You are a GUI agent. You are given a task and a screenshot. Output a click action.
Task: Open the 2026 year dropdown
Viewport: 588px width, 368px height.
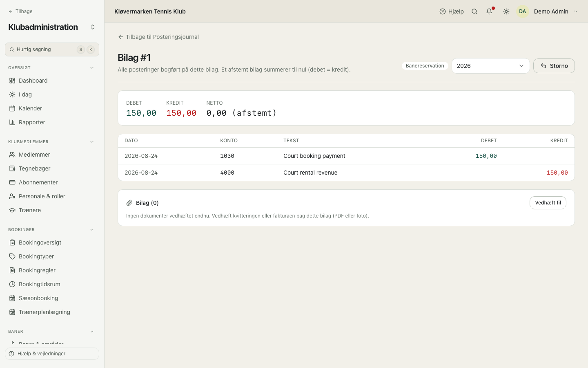(490, 66)
